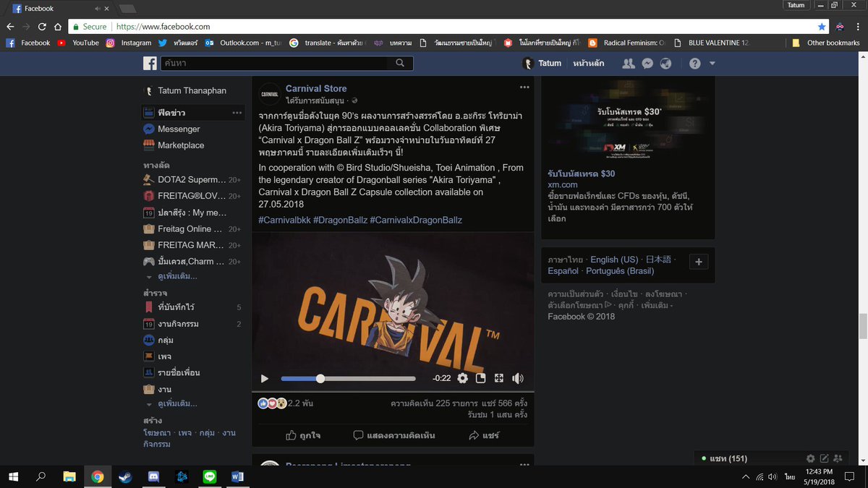Click the Chrome address bar URL
The height and width of the screenshot is (488, 868).
click(x=163, y=26)
